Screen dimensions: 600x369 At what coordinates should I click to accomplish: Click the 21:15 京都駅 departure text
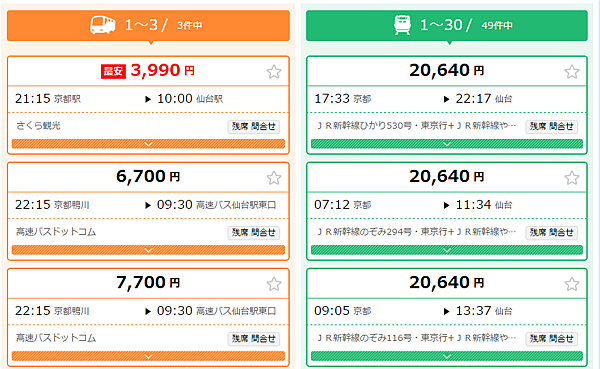tap(48, 99)
